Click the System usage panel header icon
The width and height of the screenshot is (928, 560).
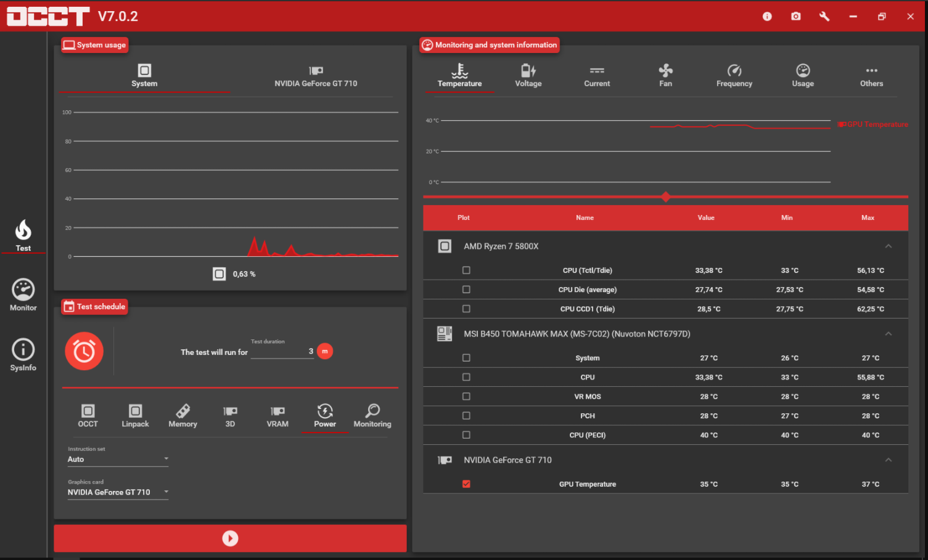point(69,45)
